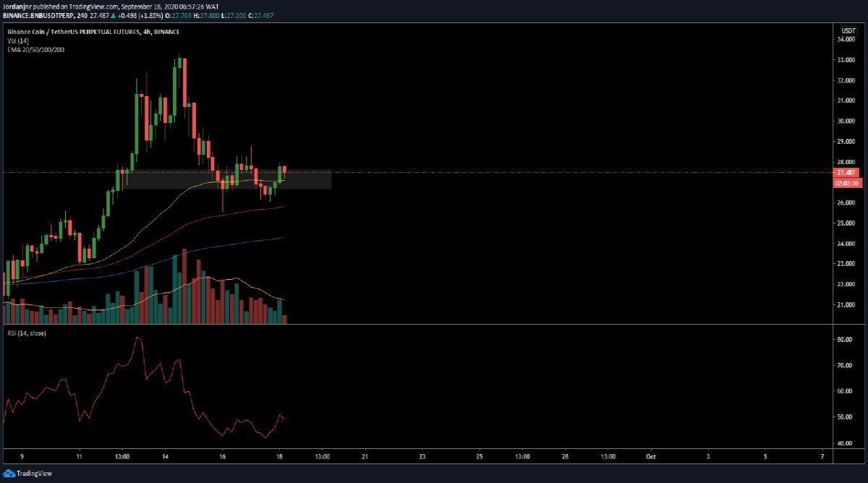Click the 02:02:36 candle countdown label
Screen dimensions: 868x483
pos(846,183)
